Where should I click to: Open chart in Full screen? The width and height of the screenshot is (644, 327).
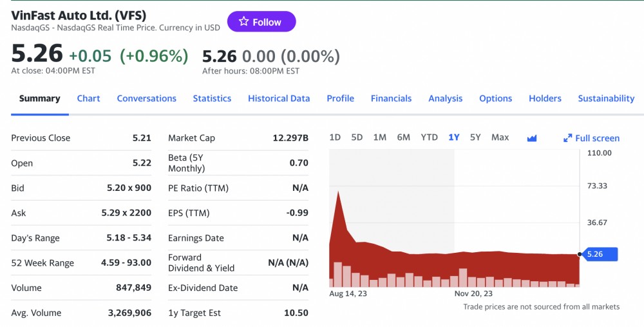coord(591,138)
